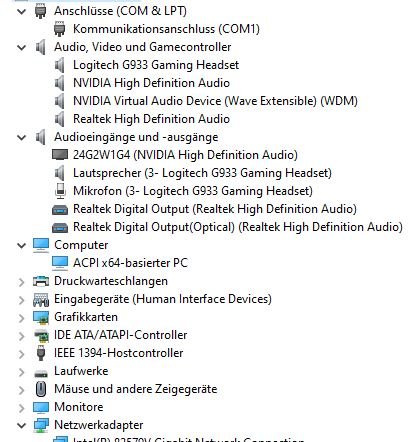Select the 24G2W1G4 monitor audio icon
This screenshot has width=417, height=442.
[x=60, y=155]
